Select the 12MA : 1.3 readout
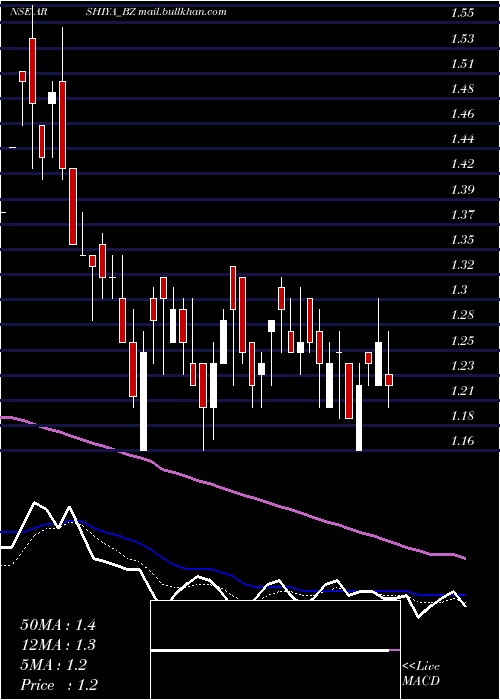500x700 pixels. 58,645
